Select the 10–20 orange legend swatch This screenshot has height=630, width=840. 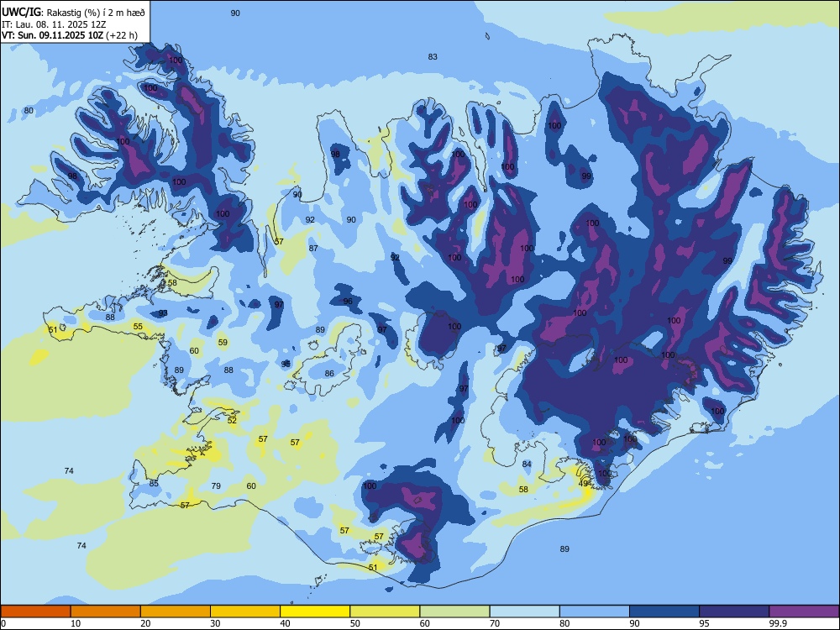(x=106, y=612)
